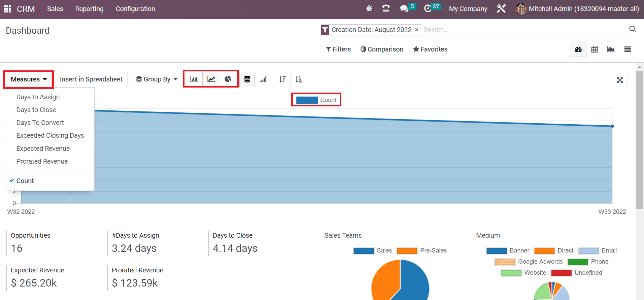Toggle the cumulative chart icon
The height and width of the screenshot is (300, 644).
tap(263, 79)
